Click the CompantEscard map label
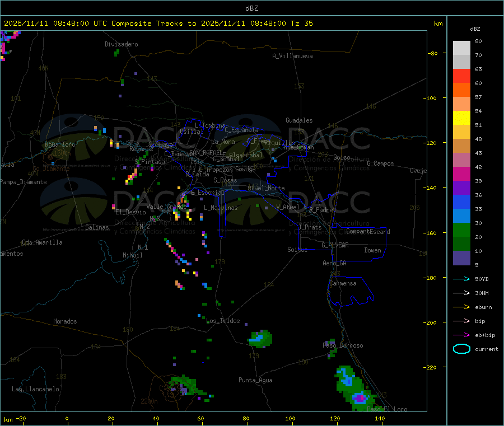The image size is (504, 426). pyautogui.click(x=368, y=231)
